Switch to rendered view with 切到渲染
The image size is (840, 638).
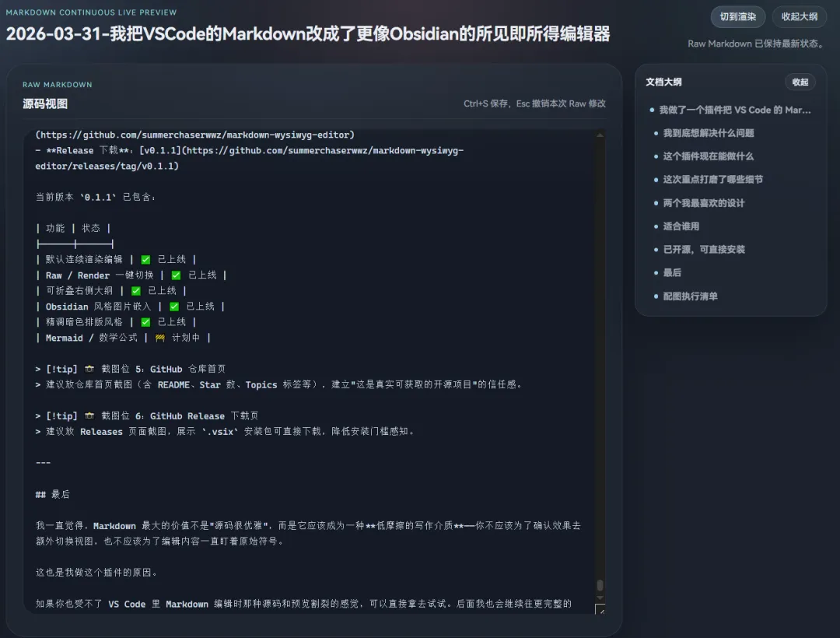pyautogui.click(x=737, y=16)
